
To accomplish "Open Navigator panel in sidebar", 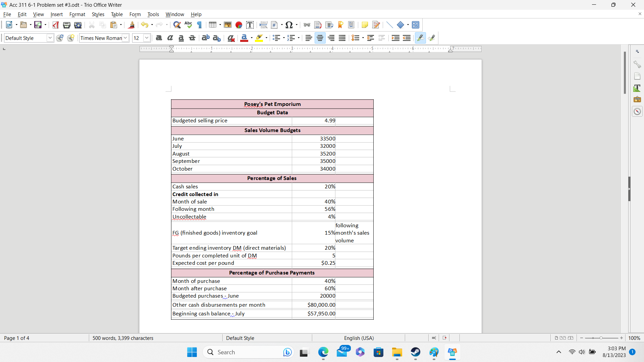I will point(637,112).
